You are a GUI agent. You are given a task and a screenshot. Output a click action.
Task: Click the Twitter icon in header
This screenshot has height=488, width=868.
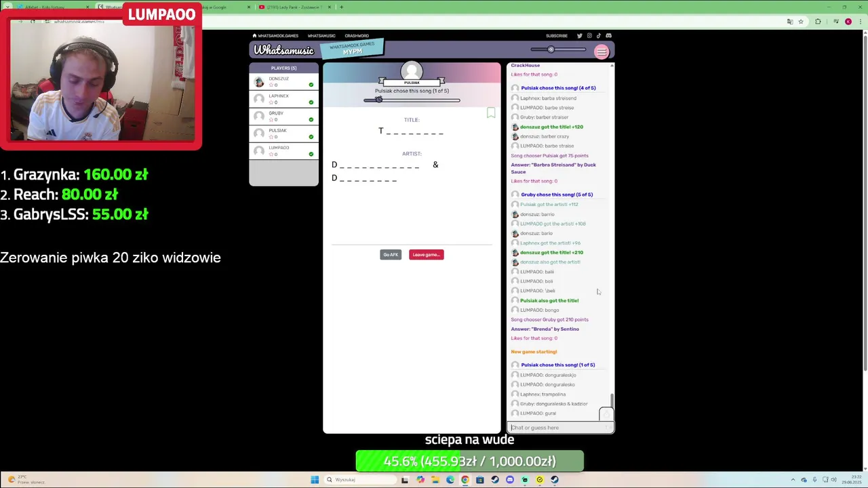[580, 36]
